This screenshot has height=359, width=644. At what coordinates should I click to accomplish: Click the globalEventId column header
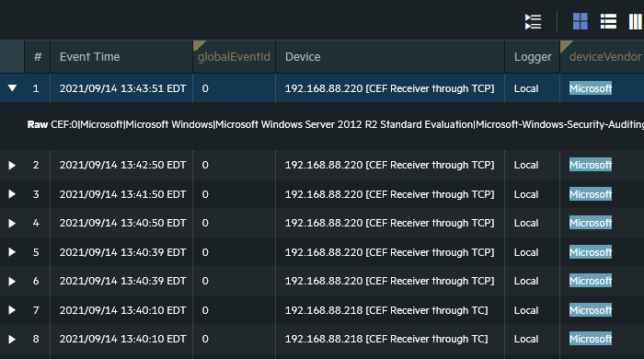click(x=234, y=57)
